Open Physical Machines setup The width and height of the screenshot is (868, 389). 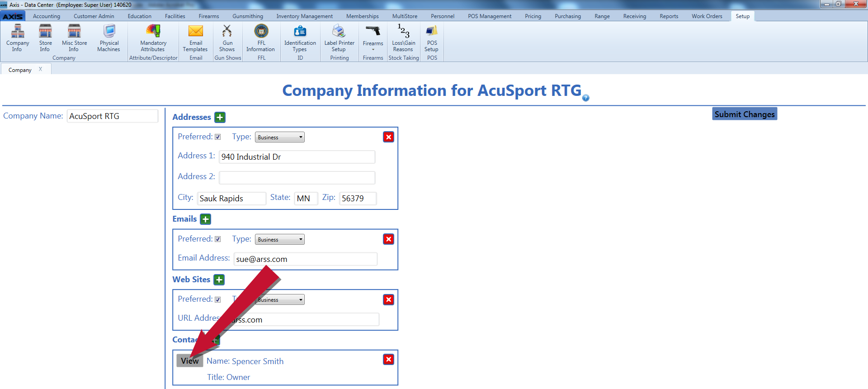109,38
